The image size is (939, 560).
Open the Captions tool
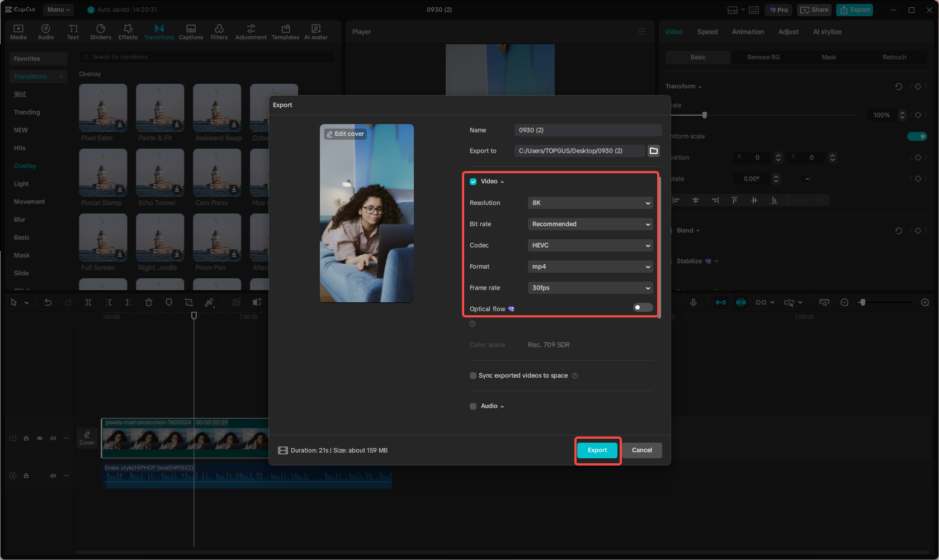[x=191, y=31]
